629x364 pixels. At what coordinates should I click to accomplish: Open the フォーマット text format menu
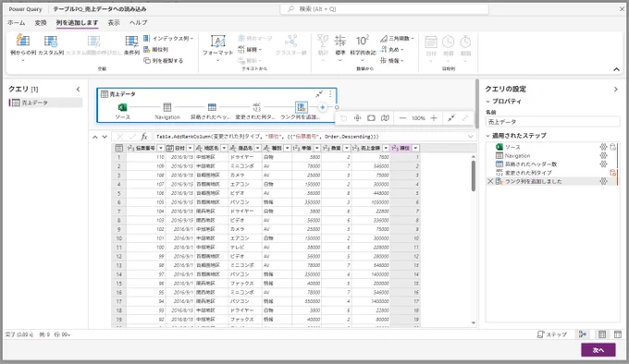tap(217, 47)
